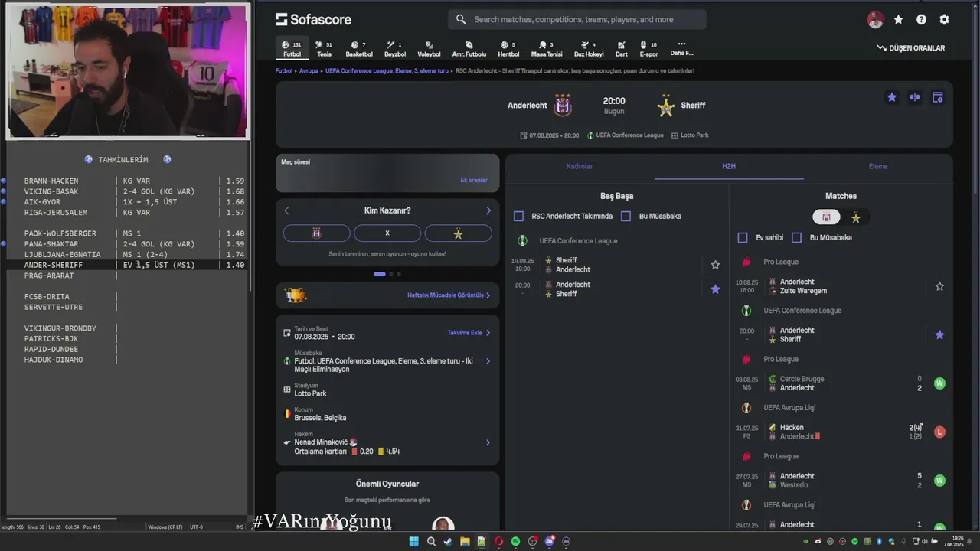Image resolution: width=980 pixels, height=551 pixels.
Task: Open UEFA Conference League link under the score
Action: pos(626,135)
